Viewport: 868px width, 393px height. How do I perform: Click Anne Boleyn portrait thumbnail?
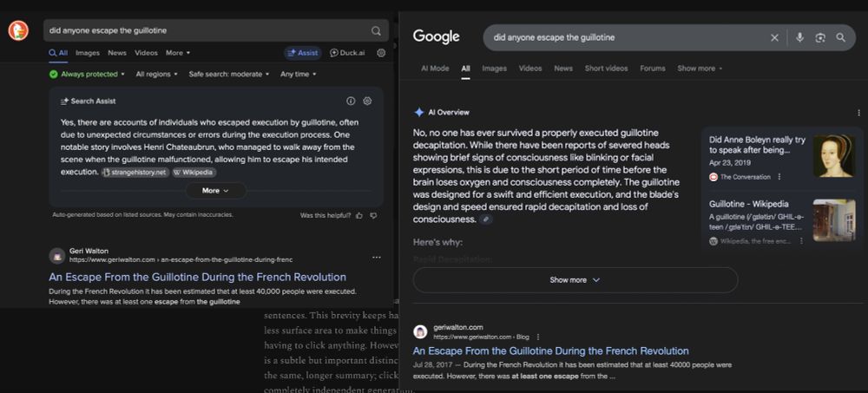coord(833,157)
